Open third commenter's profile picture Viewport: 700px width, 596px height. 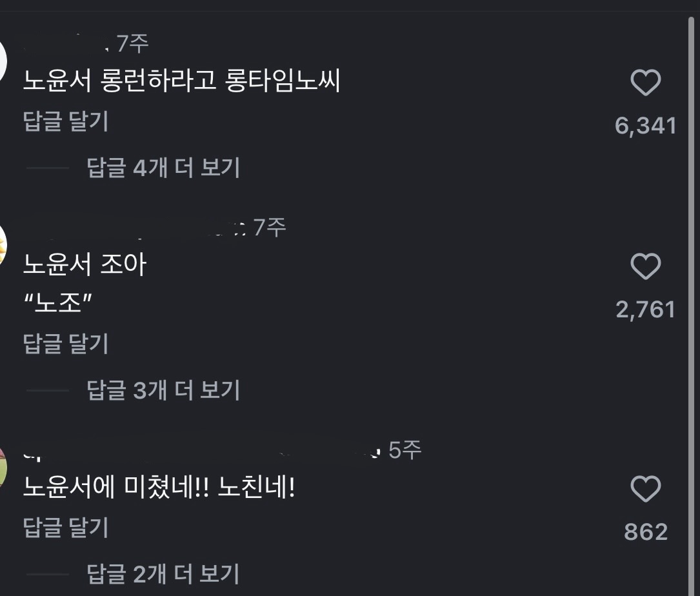[x=3, y=467]
